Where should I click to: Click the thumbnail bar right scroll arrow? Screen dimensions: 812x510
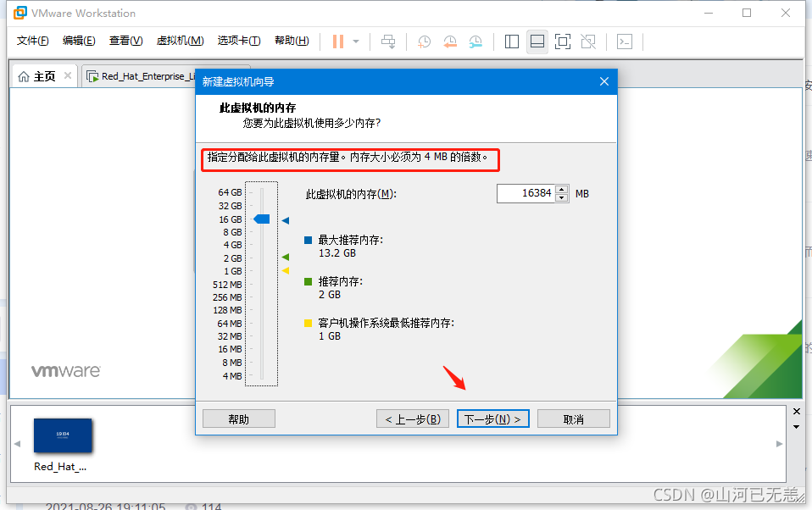[780, 444]
